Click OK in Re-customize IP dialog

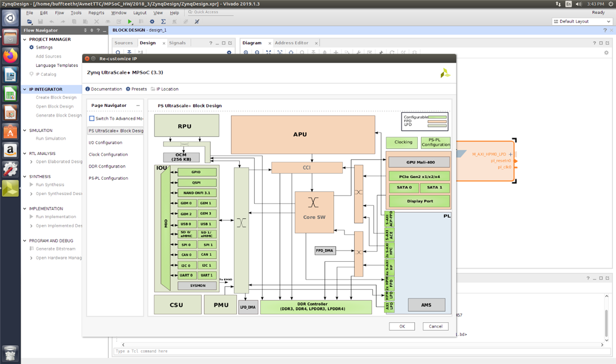pyautogui.click(x=402, y=326)
